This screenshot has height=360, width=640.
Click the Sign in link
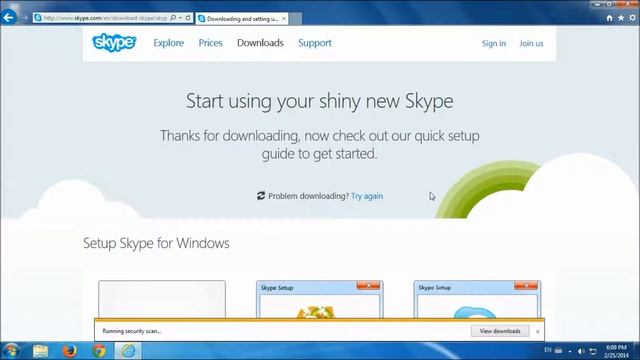coord(493,43)
